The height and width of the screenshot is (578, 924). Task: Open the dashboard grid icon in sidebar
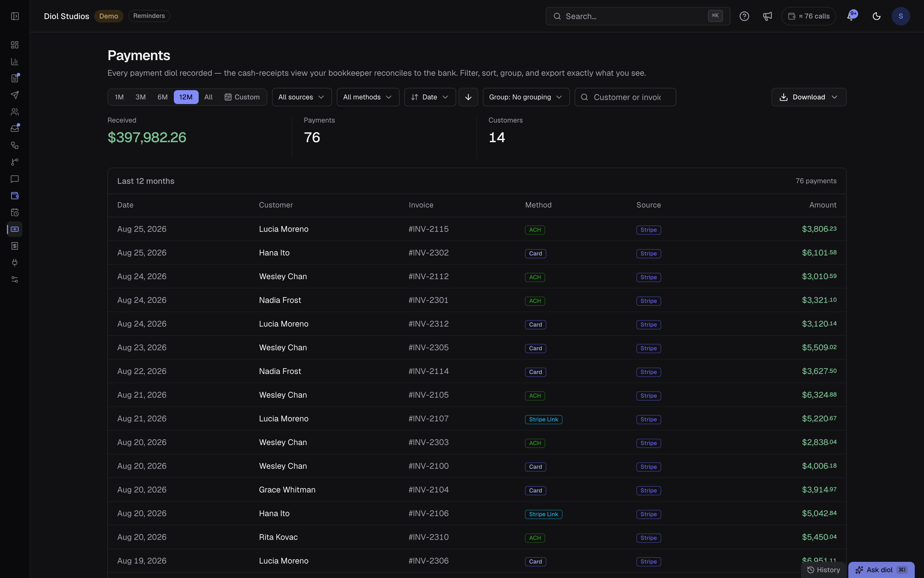point(15,45)
